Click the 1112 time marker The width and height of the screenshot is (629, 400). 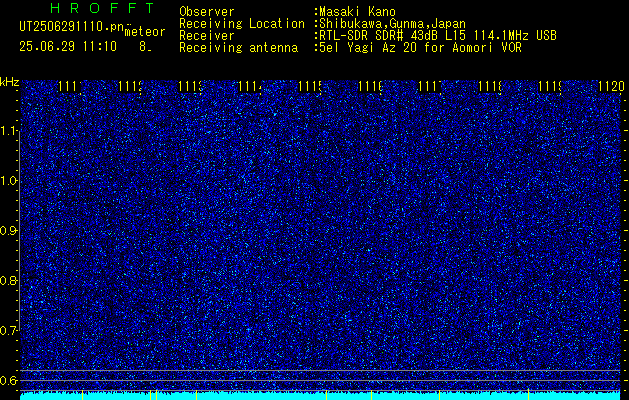click(x=130, y=86)
